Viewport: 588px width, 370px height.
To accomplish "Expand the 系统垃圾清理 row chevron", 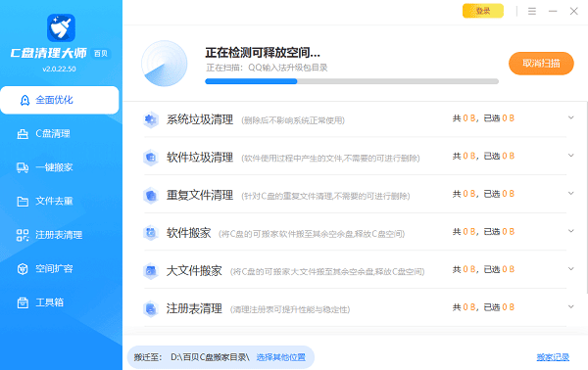I will [x=570, y=117].
